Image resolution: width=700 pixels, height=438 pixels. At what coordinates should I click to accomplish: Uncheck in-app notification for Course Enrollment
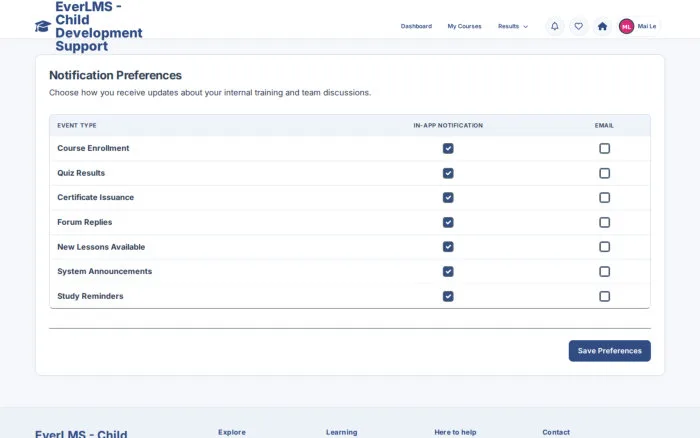click(x=448, y=148)
